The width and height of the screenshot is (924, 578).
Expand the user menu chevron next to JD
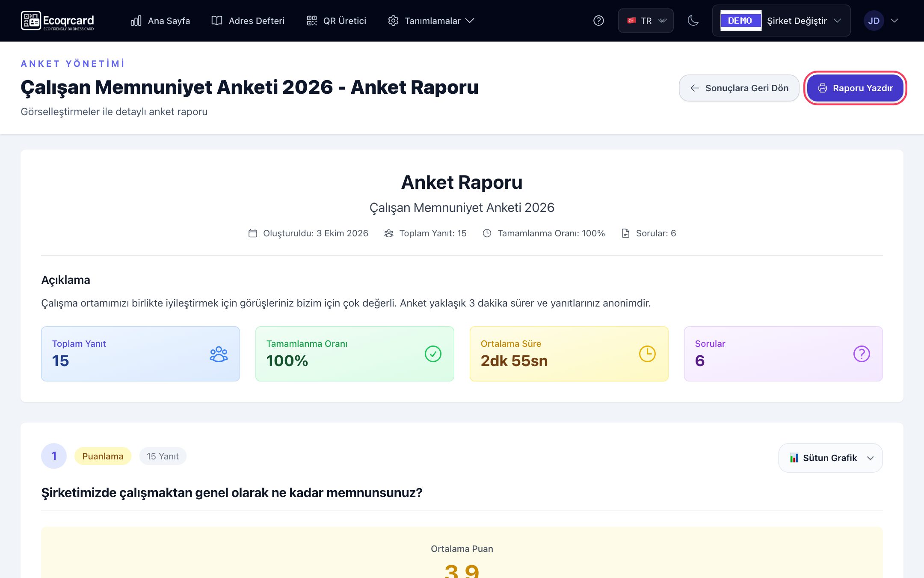(x=894, y=21)
